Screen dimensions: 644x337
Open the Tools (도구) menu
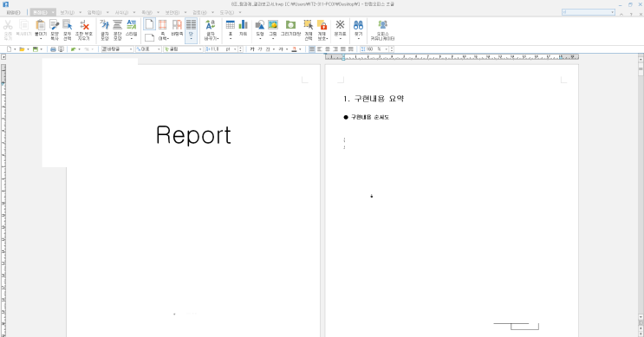pyautogui.click(x=227, y=13)
